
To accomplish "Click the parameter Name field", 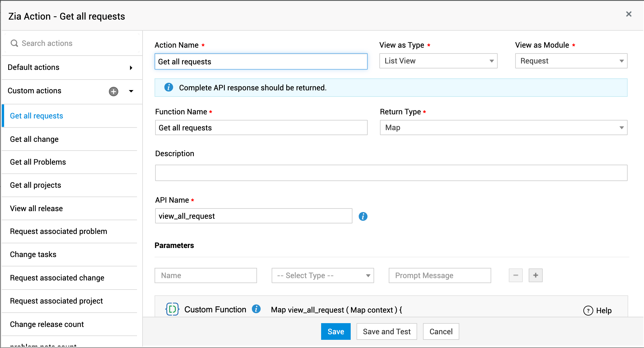I will (205, 275).
